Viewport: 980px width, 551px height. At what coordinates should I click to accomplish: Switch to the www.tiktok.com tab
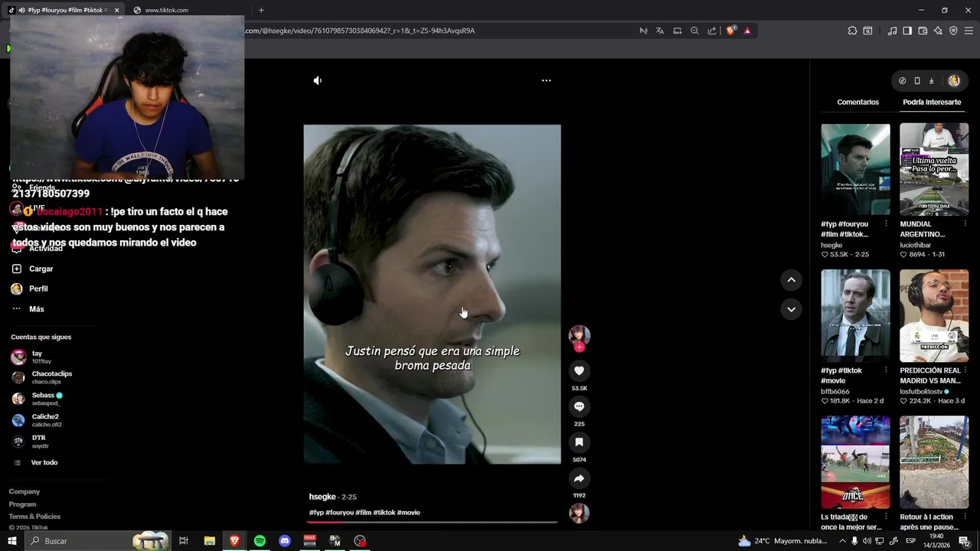click(x=188, y=10)
